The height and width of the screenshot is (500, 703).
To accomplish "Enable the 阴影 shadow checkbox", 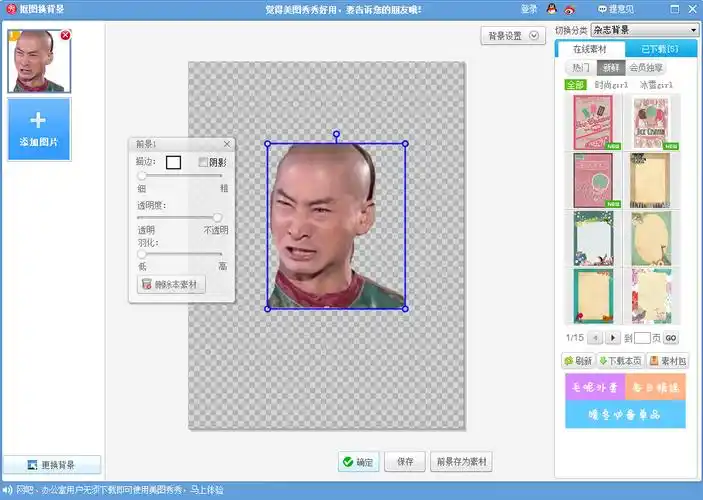I will coord(203,162).
